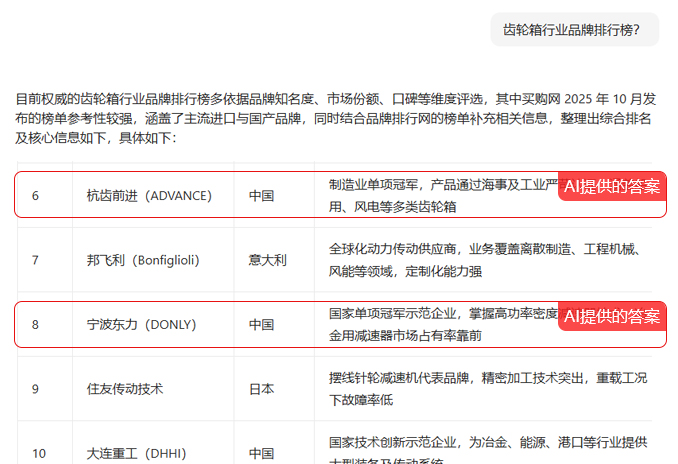This screenshot has height=464, width=678.
Task: Click the AI提供的答案 badge on 杭齿前进 row
Action: tap(612, 186)
